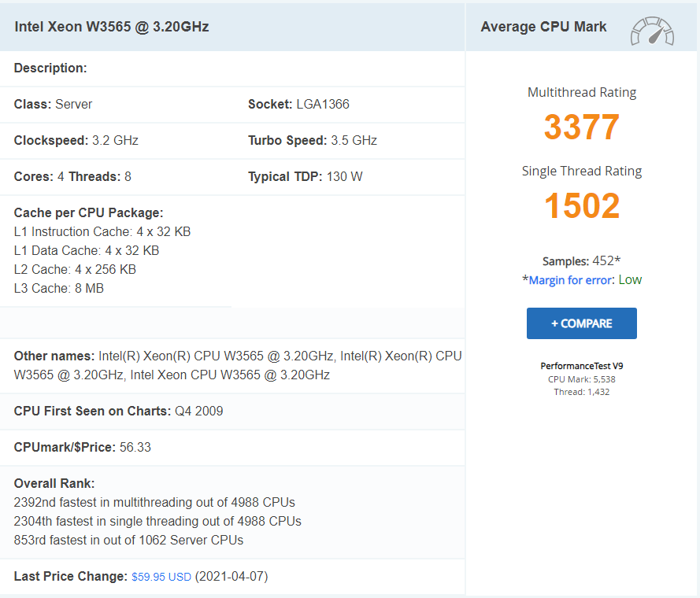700x598 pixels.
Task: Select the Multithread Rating value 3377
Action: pos(581,127)
